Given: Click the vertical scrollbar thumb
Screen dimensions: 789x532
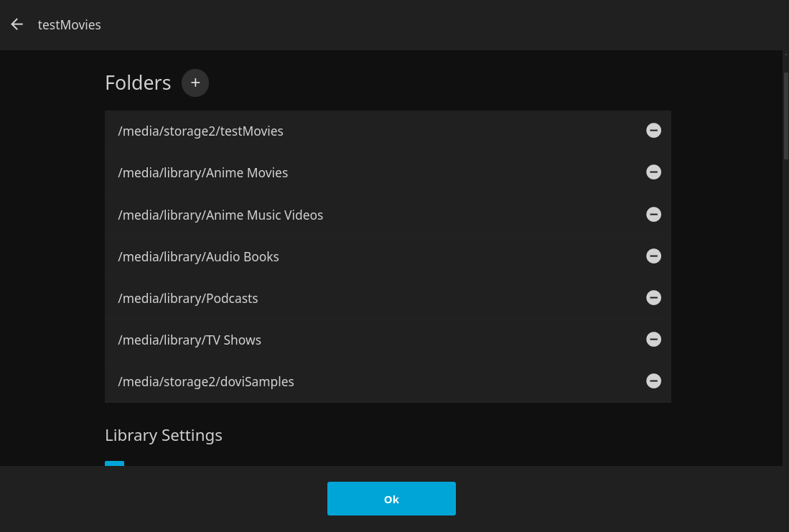Looking at the screenshot, I should tap(785, 115).
